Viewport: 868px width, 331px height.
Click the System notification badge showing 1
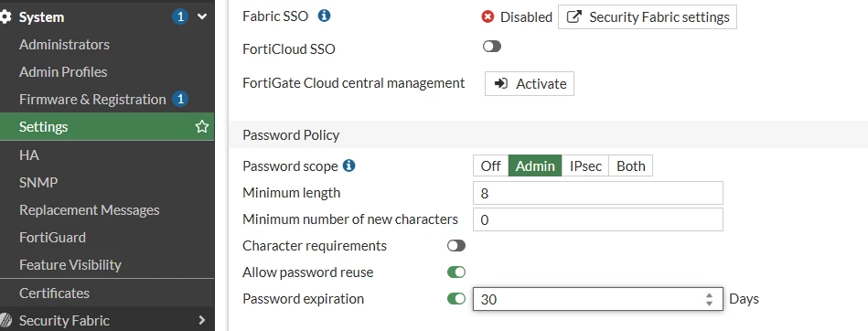click(179, 17)
